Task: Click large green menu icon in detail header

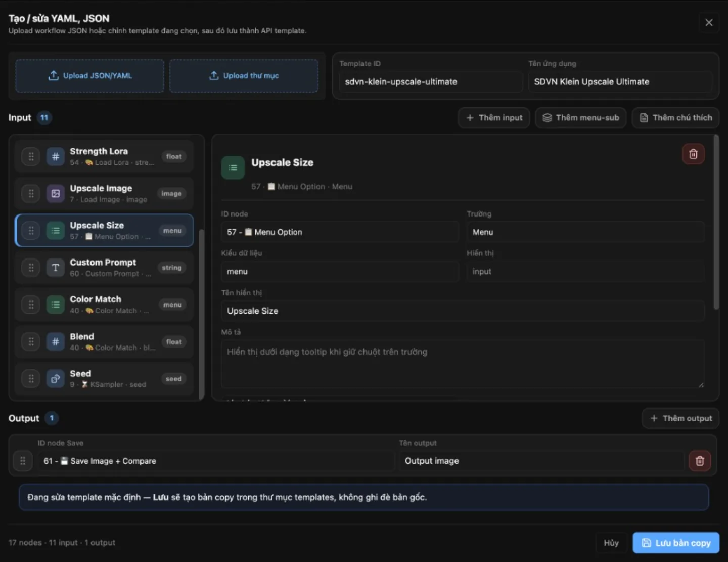Action: coord(233,167)
